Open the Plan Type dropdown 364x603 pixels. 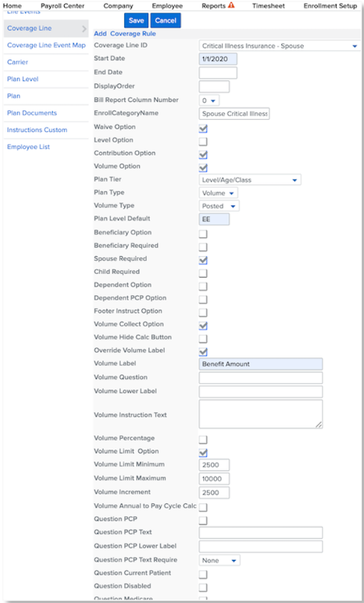tap(218, 193)
